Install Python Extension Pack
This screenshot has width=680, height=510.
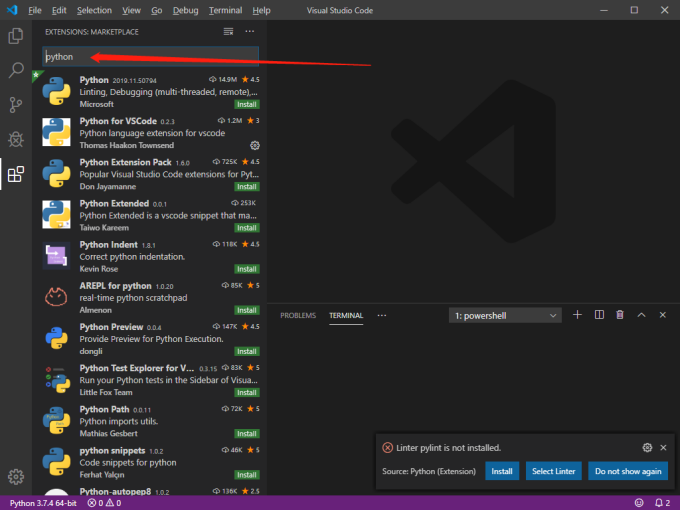pos(247,186)
